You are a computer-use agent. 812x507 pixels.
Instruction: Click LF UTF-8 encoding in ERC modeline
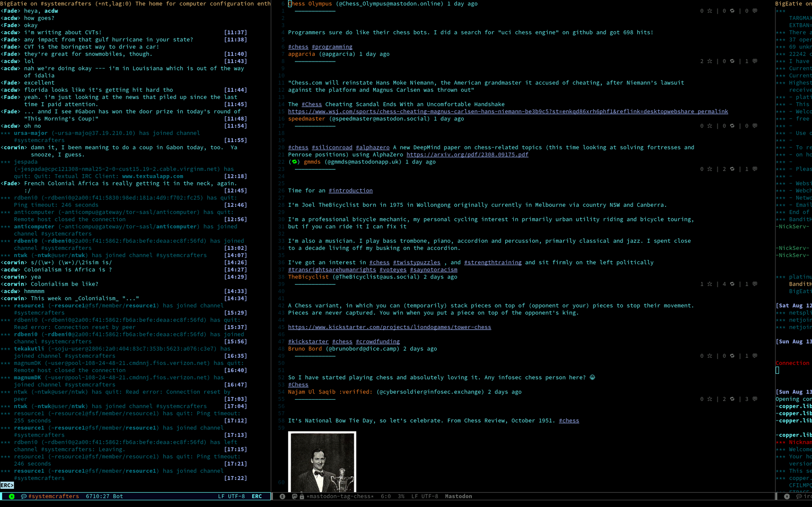point(231,496)
